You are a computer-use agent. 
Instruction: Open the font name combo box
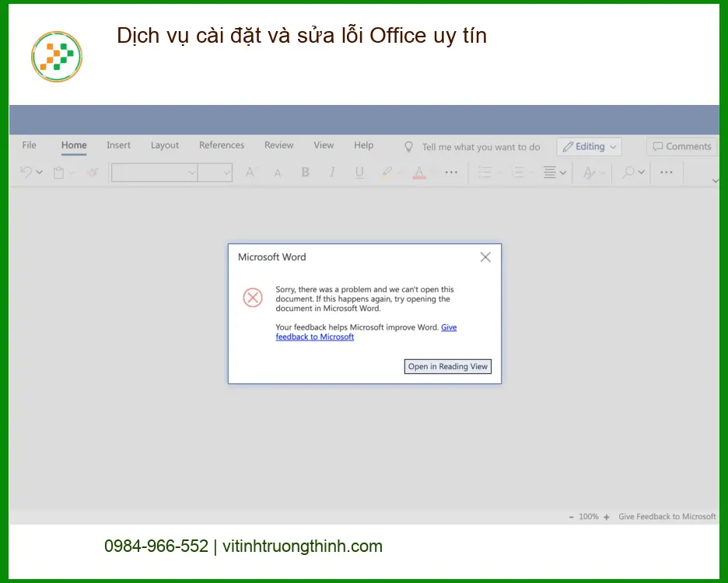(155, 173)
